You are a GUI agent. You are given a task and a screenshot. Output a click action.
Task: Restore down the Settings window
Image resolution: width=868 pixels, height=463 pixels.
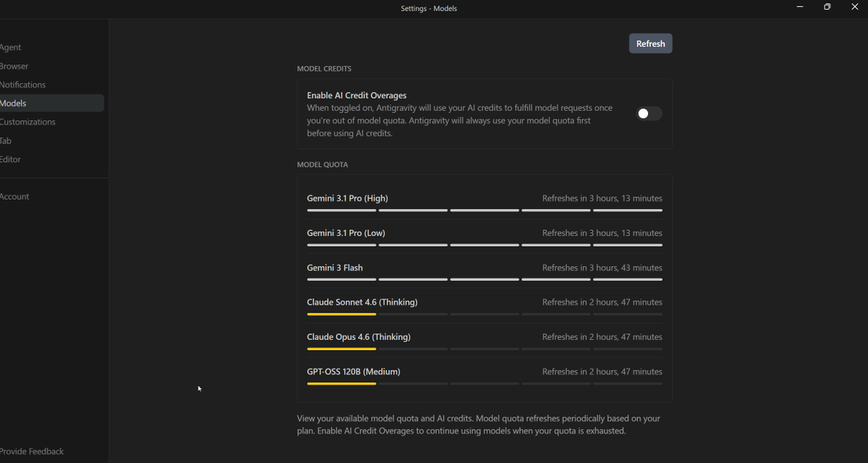pyautogui.click(x=827, y=7)
